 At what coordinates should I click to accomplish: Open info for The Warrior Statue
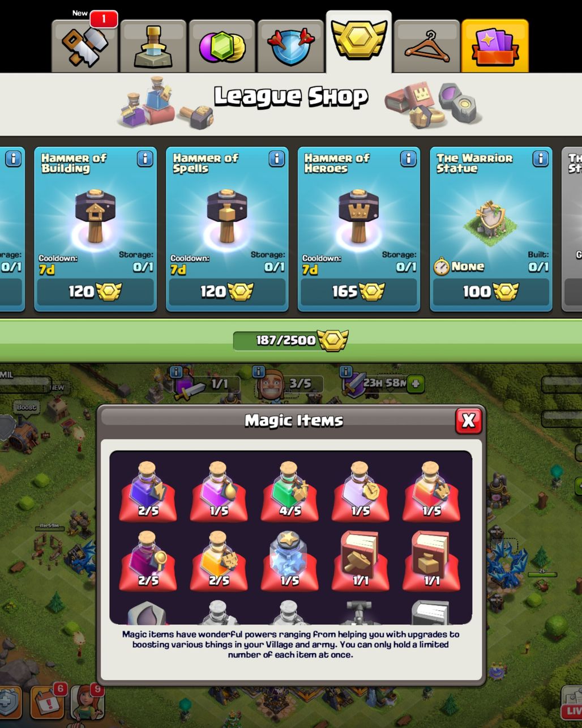[541, 159]
